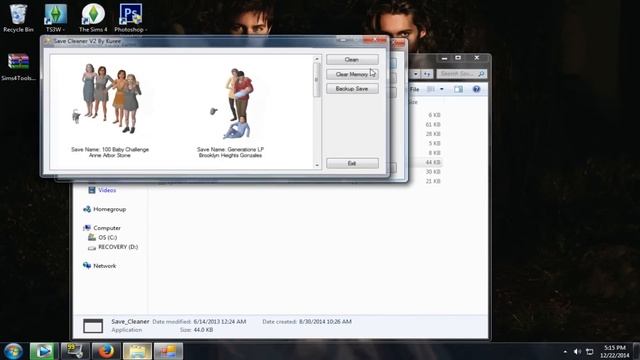
Task: Select the 61 KB file size row
Action: [x=433, y=124]
